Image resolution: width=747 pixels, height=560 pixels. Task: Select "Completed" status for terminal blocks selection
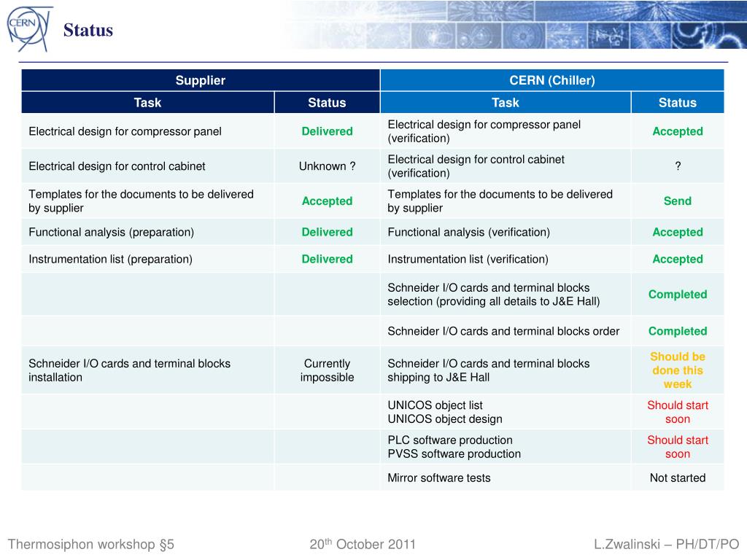678,295
